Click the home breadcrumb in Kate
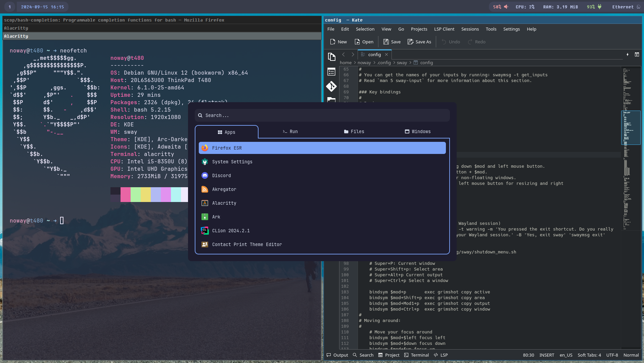 pyautogui.click(x=346, y=63)
